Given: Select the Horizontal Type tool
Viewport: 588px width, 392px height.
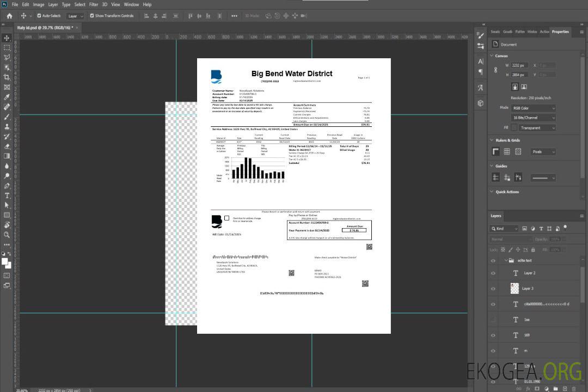Looking at the screenshot, I should point(7,195).
